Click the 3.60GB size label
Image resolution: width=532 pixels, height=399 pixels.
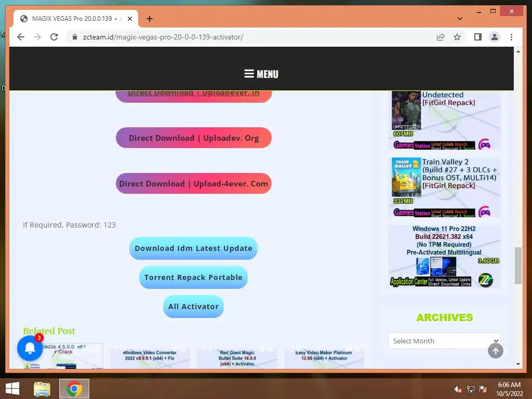(x=488, y=261)
